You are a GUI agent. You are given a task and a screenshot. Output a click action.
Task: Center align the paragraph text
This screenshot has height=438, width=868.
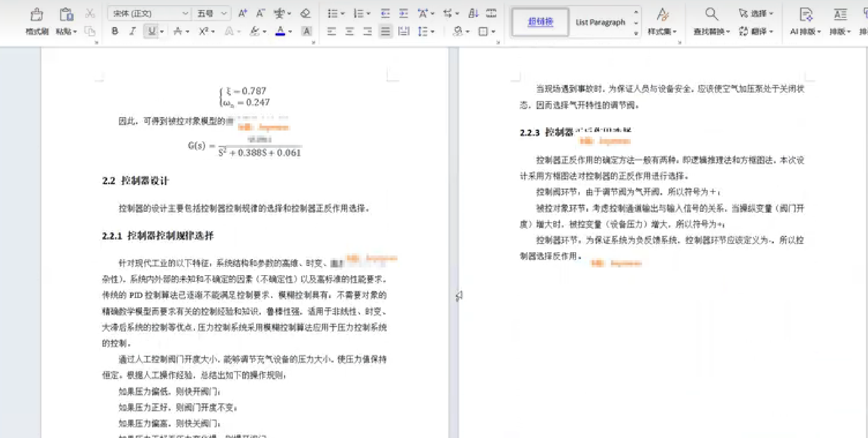tap(349, 31)
